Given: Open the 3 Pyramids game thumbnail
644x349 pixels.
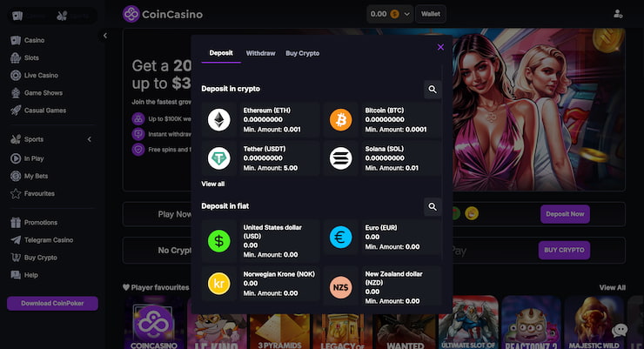Looking at the screenshot, I should (279, 332).
